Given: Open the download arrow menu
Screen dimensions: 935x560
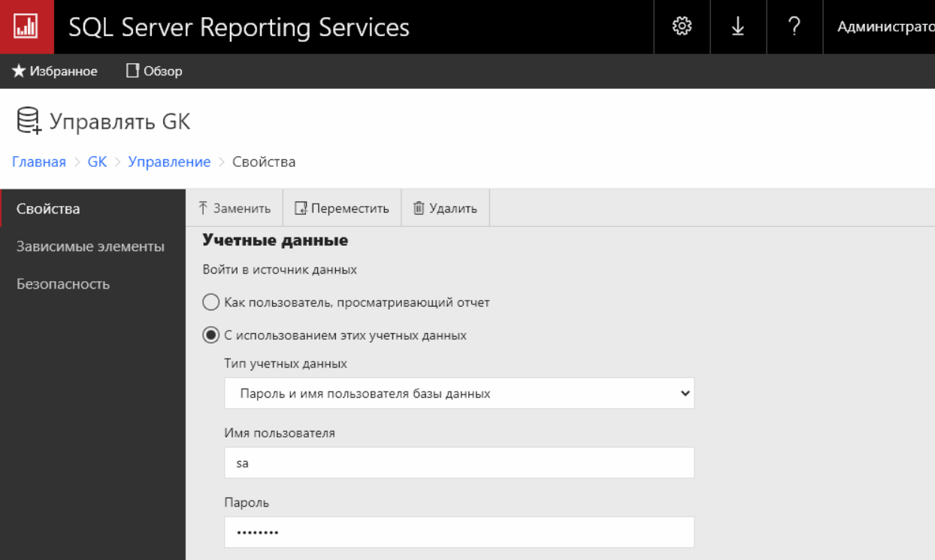Looking at the screenshot, I should point(738,27).
